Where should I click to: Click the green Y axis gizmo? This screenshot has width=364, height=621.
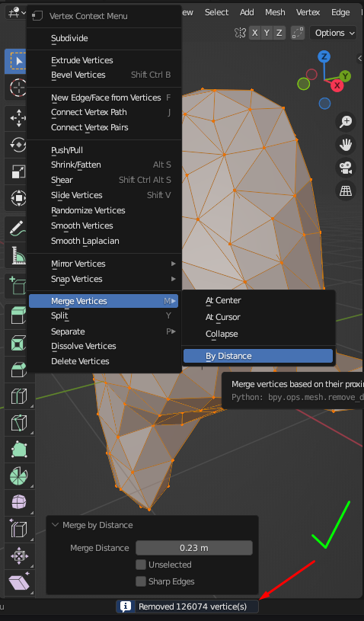pyautogui.click(x=345, y=76)
